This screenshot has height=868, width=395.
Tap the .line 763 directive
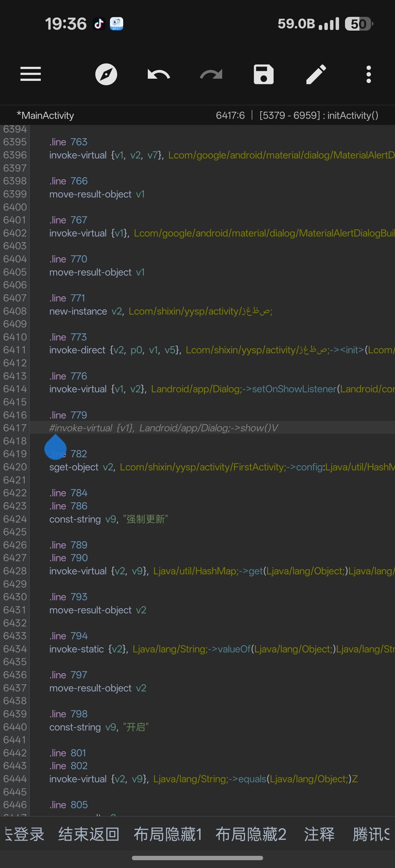pos(68,142)
